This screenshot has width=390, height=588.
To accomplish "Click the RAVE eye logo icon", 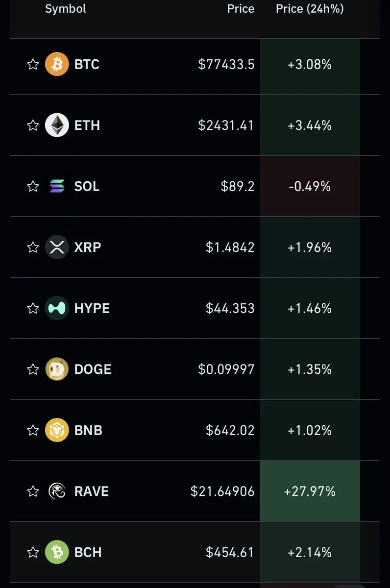I will click(57, 491).
